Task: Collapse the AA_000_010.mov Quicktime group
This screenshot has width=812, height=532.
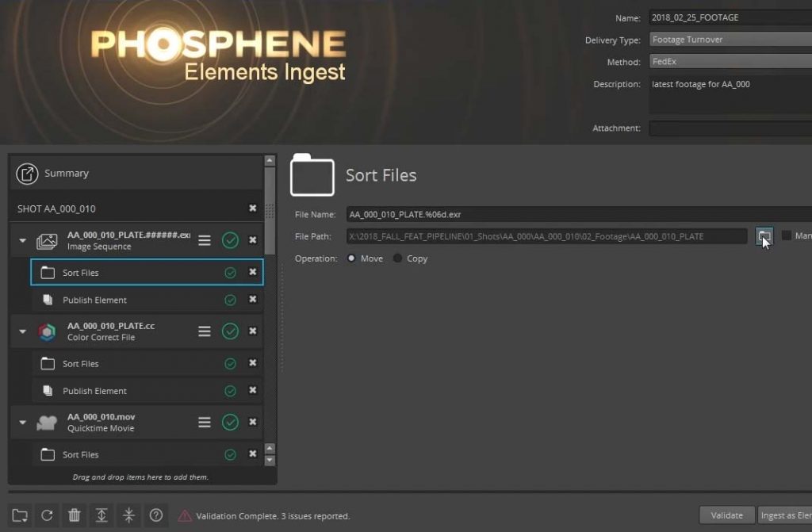Action: (22, 423)
